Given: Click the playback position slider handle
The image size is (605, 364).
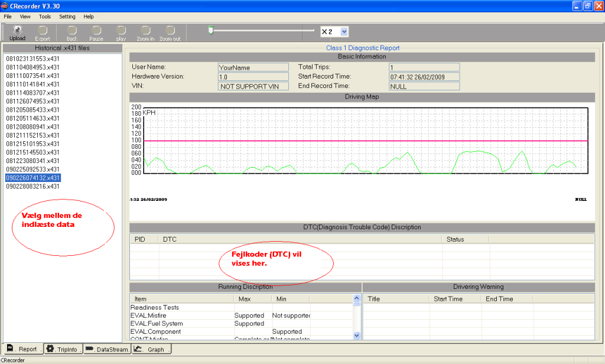Looking at the screenshot, I should point(210,28).
